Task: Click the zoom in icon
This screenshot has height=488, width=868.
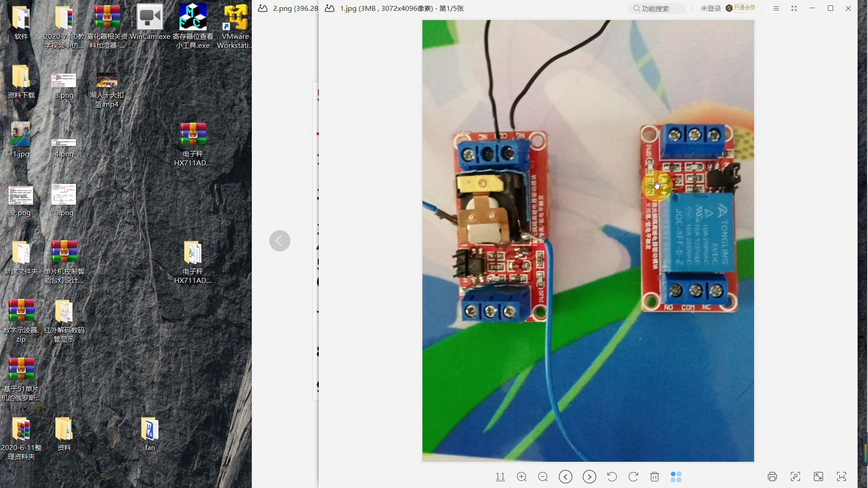Action: [522, 477]
